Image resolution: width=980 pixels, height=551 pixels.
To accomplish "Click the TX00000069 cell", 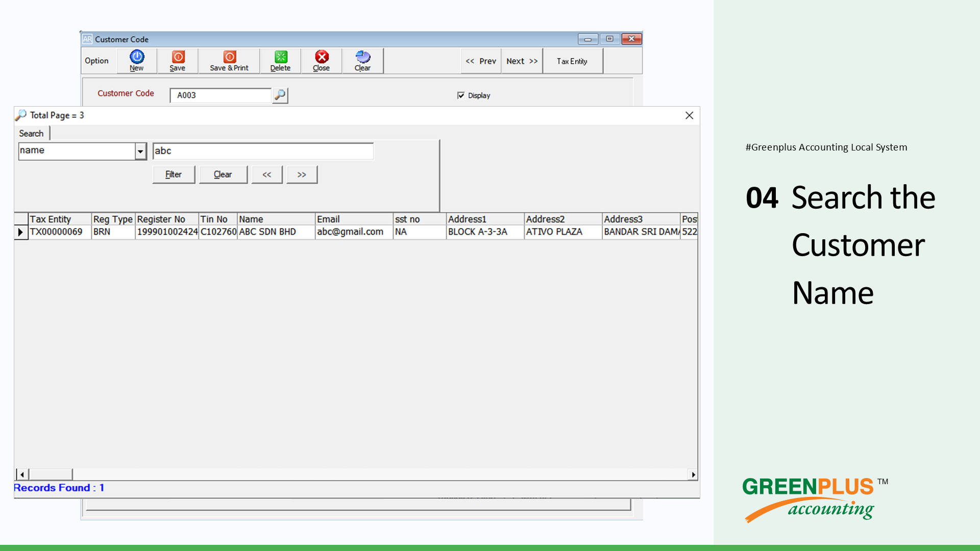I will pos(59,232).
